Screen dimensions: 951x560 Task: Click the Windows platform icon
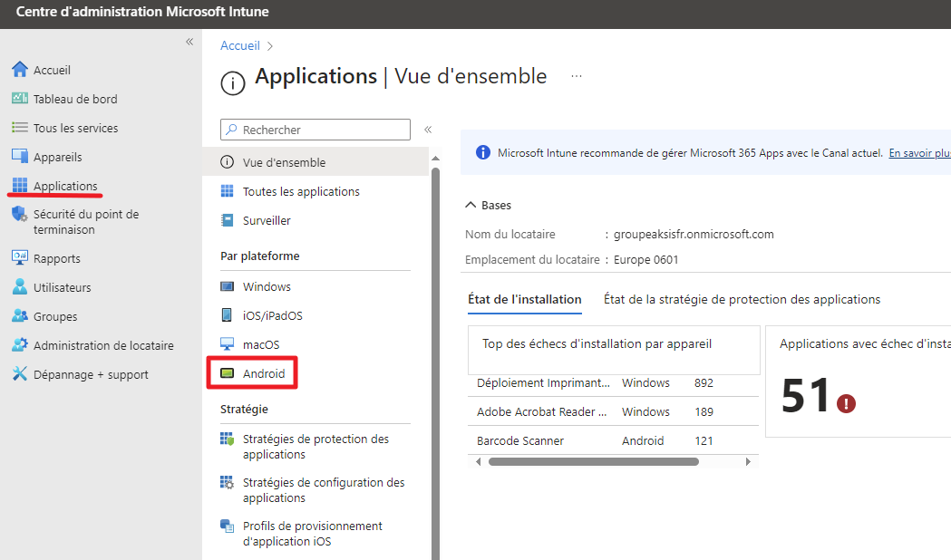pos(227,286)
